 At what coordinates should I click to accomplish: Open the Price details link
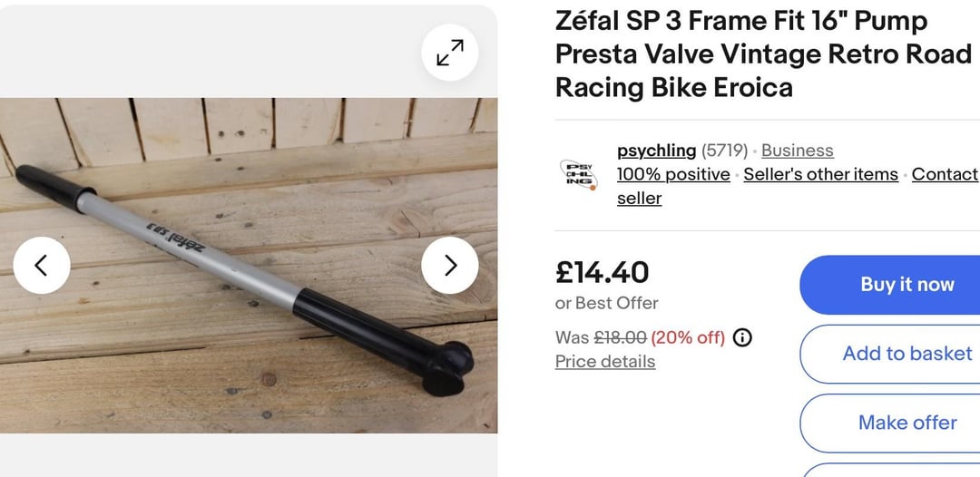pos(605,362)
